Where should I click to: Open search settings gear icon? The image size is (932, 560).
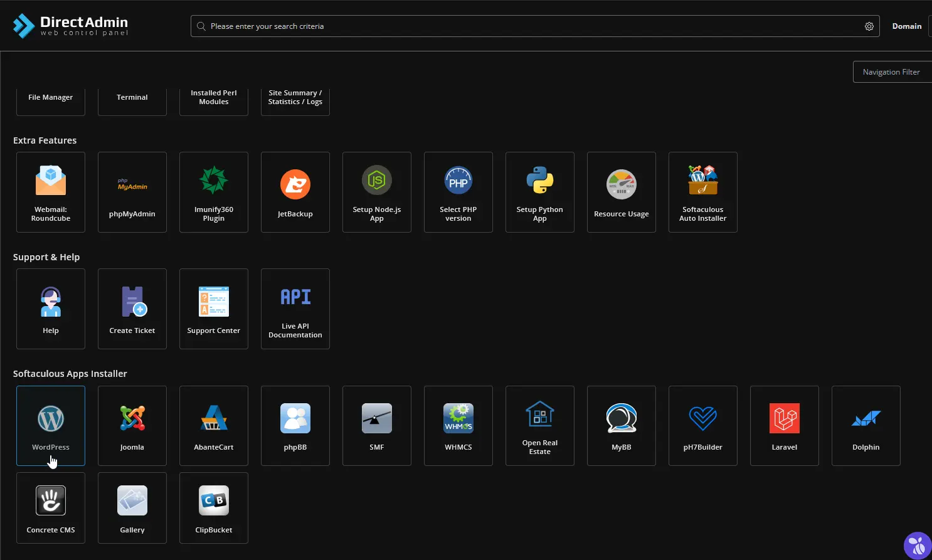click(x=869, y=26)
